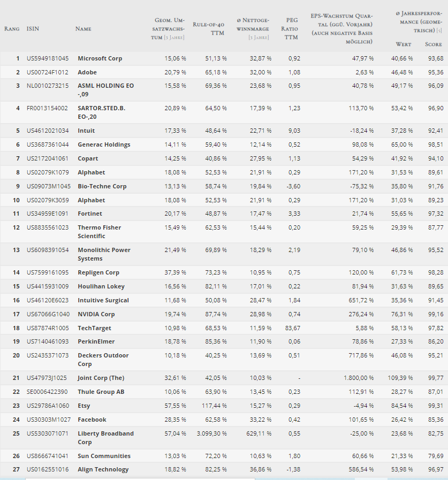
Task: Select ISIN FR0013154002 cell
Action: click(47, 109)
